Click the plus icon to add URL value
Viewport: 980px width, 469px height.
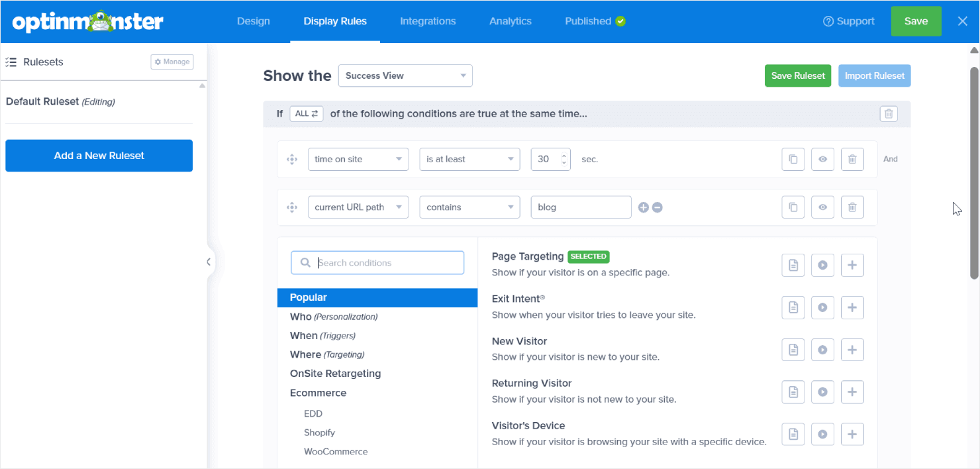click(643, 207)
